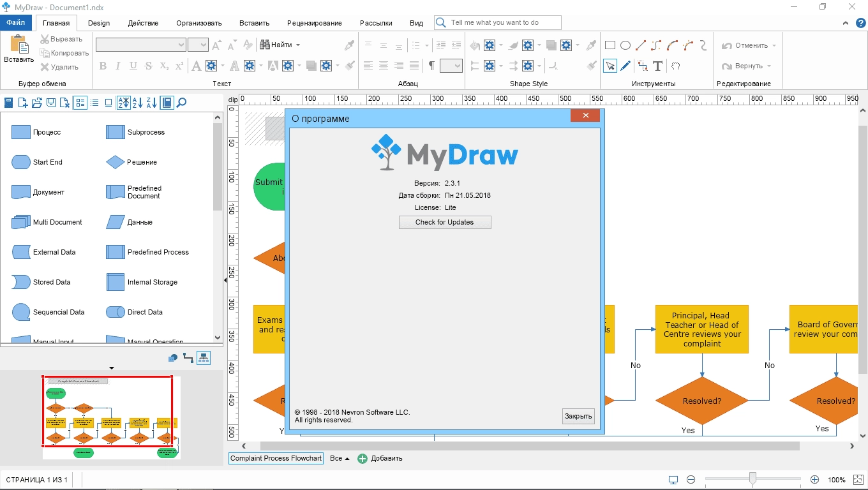Open the Файл menu

[16, 22]
